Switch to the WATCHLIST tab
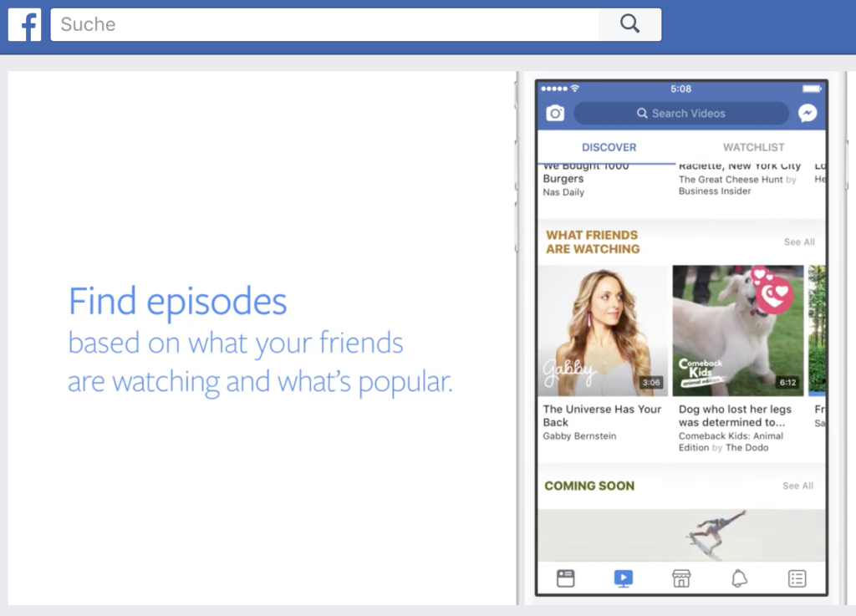856x616 pixels. tap(753, 147)
